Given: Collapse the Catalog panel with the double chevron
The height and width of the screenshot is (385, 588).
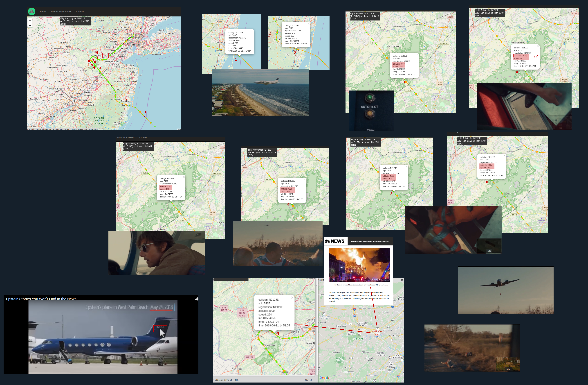Looking at the screenshot, I should pyautogui.click(x=402, y=280).
